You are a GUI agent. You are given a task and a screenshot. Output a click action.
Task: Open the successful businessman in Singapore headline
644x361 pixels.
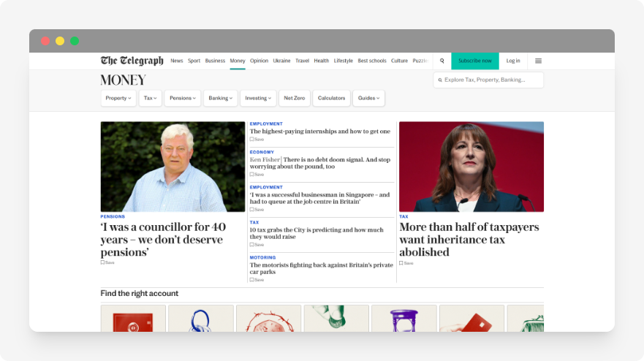click(319, 198)
